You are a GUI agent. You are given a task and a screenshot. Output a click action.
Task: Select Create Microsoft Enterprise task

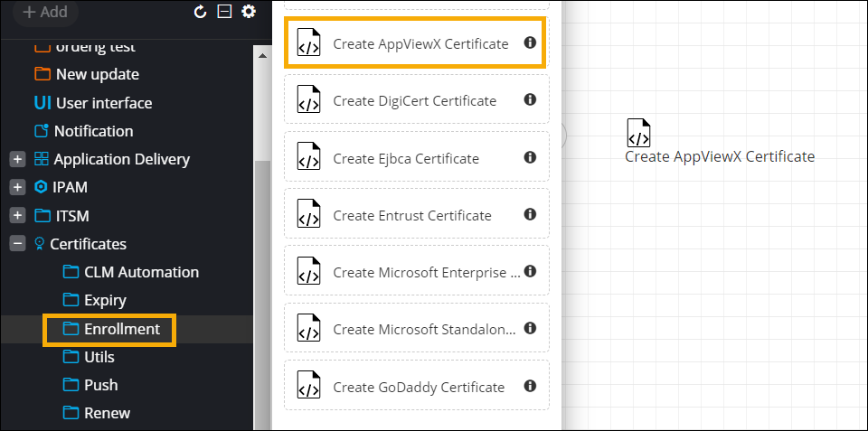417,271
